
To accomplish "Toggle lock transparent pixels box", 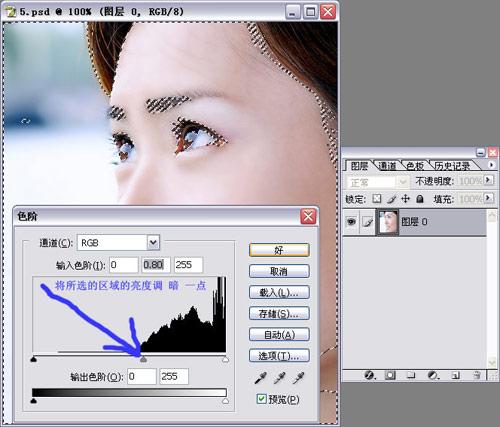I will click(x=377, y=199).
